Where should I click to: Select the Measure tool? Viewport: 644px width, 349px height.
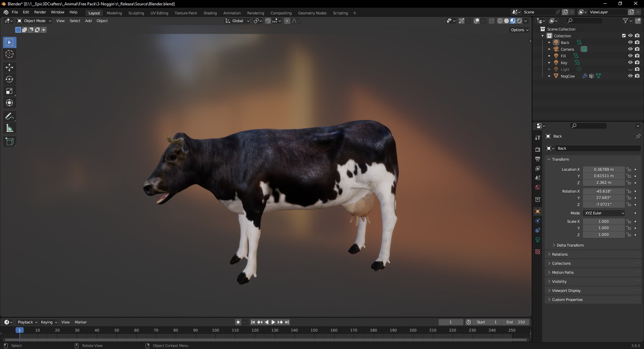9,128
